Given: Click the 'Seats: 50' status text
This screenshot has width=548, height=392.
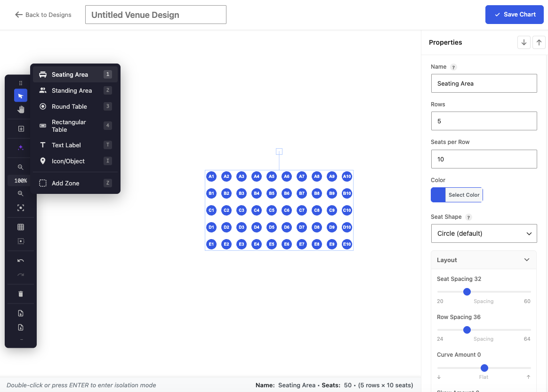Looking at the screenshot, I should 337,385.
